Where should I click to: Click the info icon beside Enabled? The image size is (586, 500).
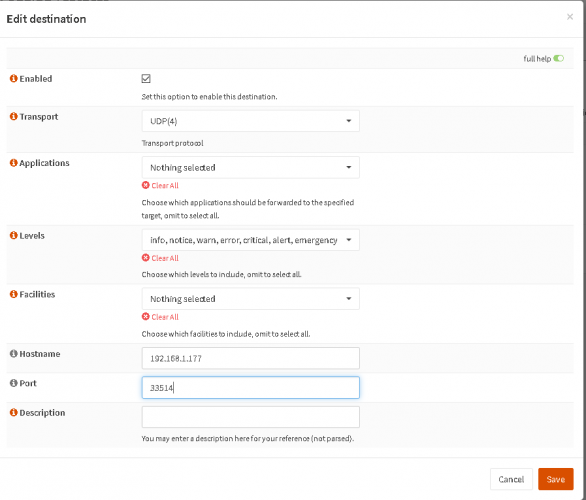[x=13, y=78]
